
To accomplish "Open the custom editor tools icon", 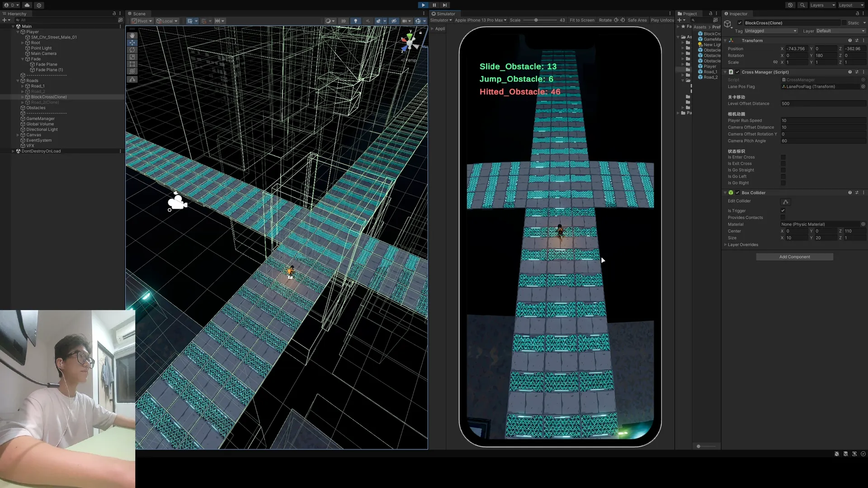I will coord(132,80).
